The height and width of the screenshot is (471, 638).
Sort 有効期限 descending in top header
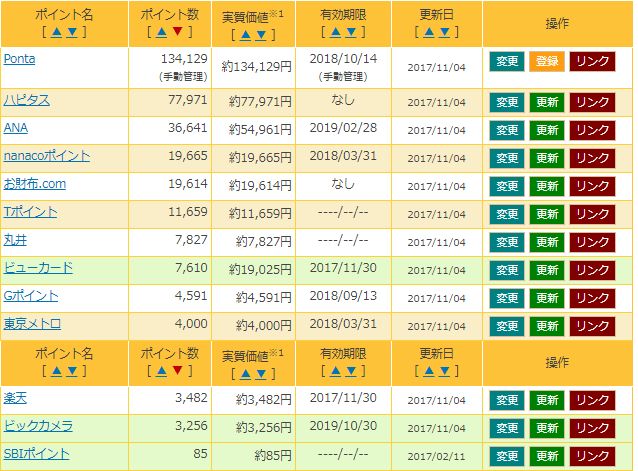tap(351, 32)
